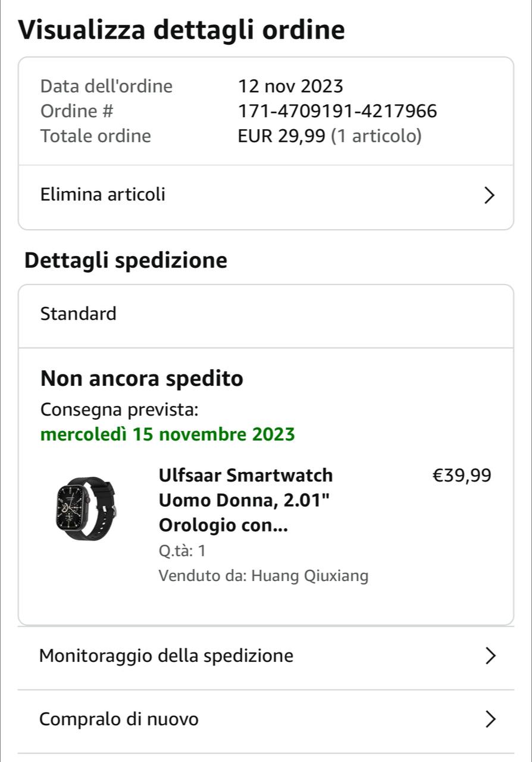Viewport: 532px width, 762px height.
Task: Tap the Visualizza dettagli ordine heading
Action: [x=181, y=30]
